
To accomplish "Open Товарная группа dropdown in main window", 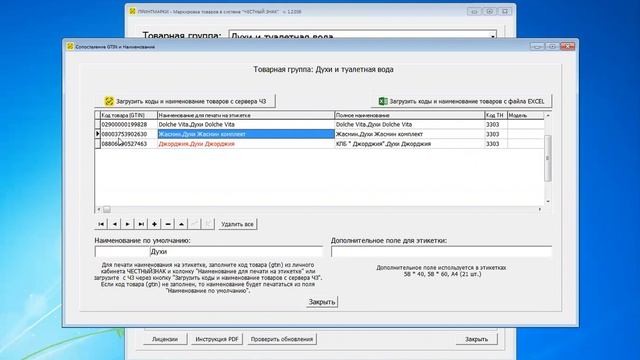I will coord(493,36).
